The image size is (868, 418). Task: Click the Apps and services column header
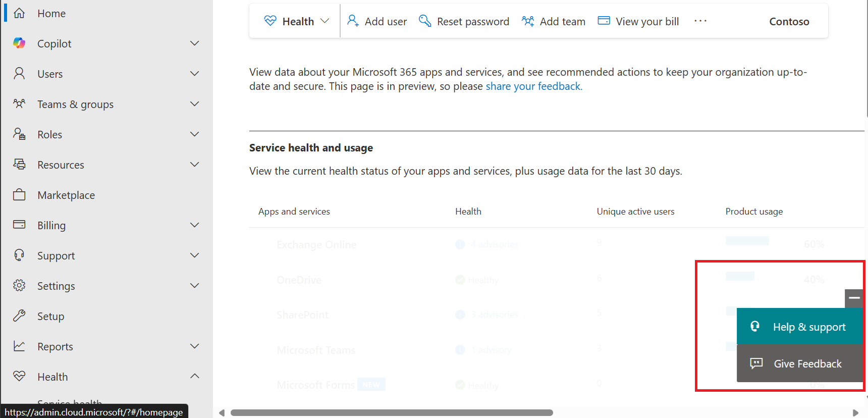point(294,212)
